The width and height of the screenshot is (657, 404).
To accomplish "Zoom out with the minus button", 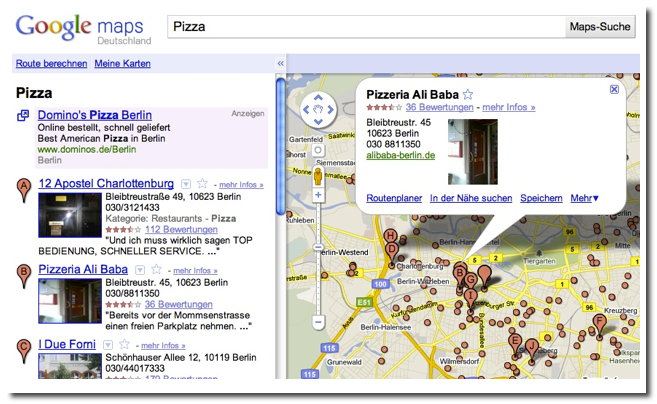I will pyautogui.click(x=318, y=322).
